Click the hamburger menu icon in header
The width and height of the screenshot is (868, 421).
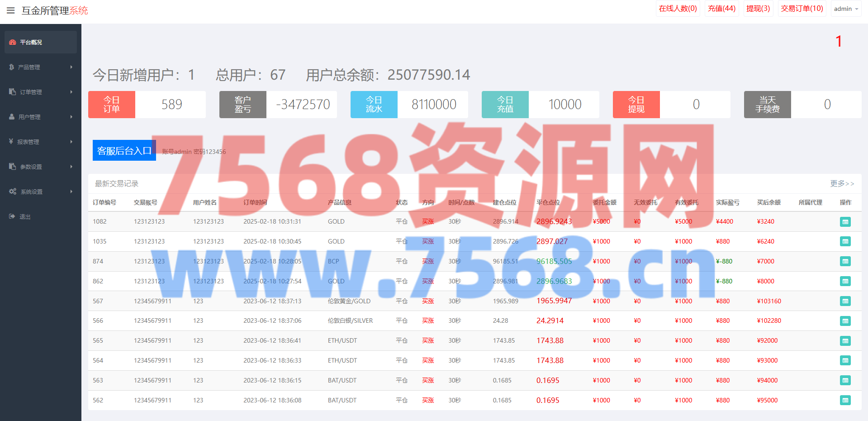click(11, 10)
